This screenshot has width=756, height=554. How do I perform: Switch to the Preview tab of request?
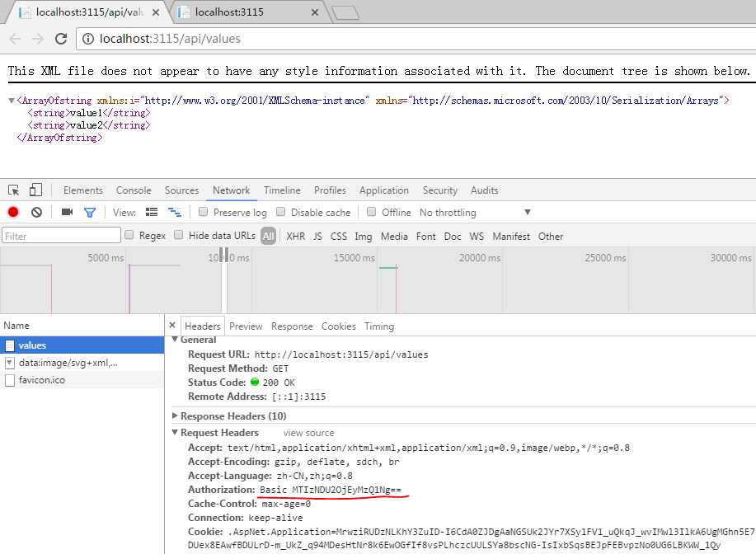click(x=246, y=326)
